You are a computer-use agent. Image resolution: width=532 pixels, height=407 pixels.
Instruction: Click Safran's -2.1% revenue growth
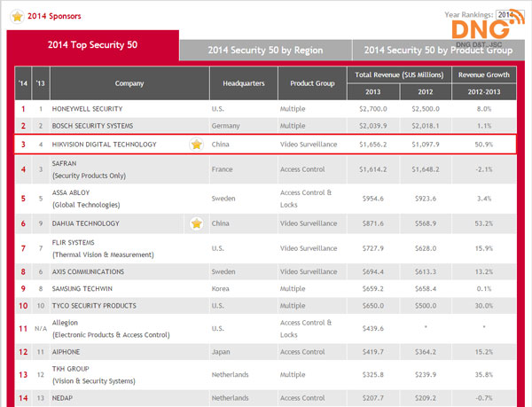[484, 169]
